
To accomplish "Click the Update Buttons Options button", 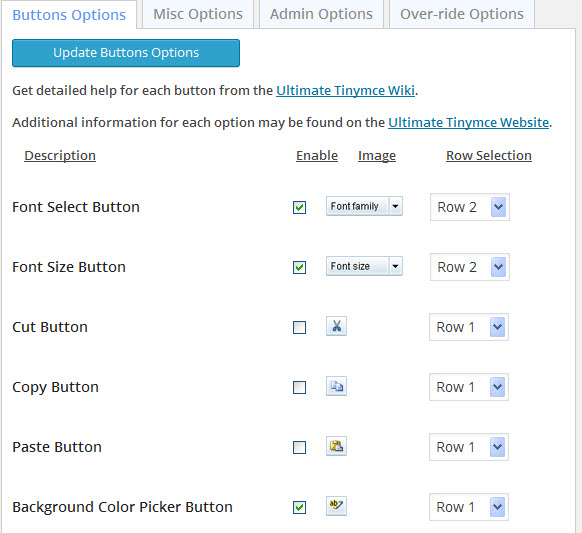I will 126,53.
